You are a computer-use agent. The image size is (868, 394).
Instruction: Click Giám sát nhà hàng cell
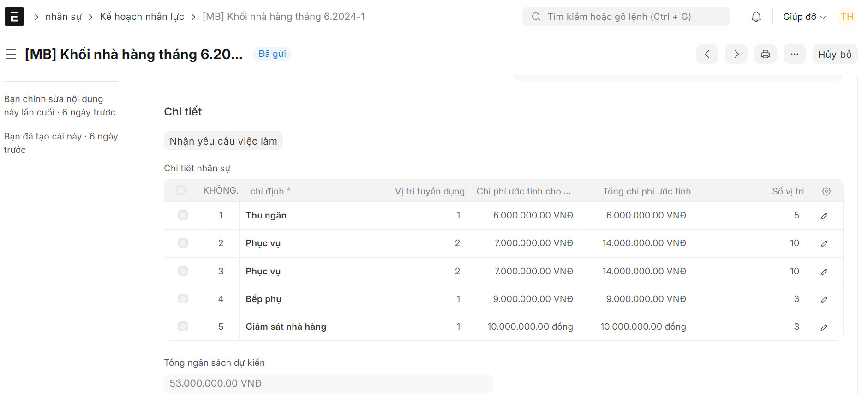[296, 327]
